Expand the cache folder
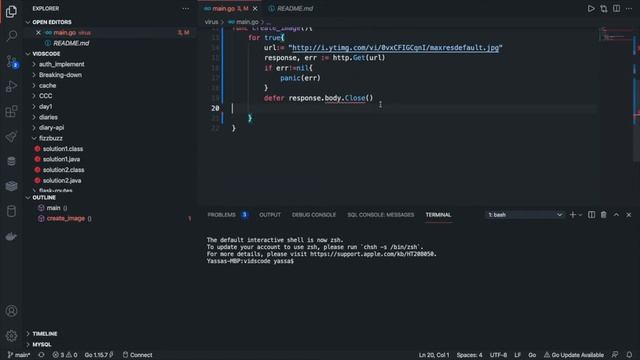640x360 pixels. pyautogui.click(x=47, y=86)
